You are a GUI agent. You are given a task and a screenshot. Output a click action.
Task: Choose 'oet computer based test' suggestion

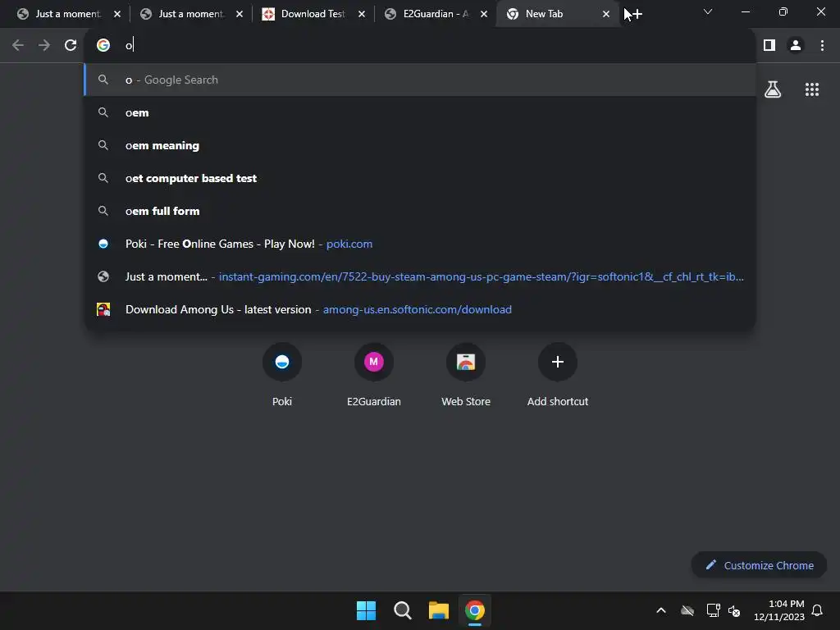tap(420, 178)
